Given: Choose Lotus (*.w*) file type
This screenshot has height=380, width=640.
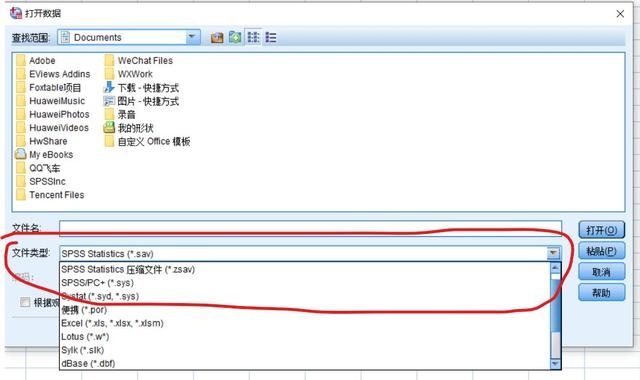Looking at the screenshot, I should pyautogui.click(x=304, y=337).
